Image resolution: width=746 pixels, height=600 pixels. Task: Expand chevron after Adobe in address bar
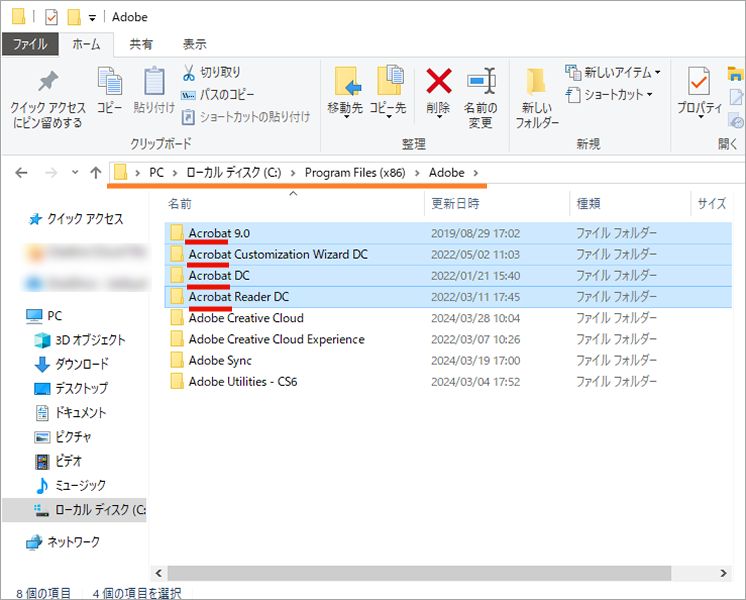[x=476, y=173]
